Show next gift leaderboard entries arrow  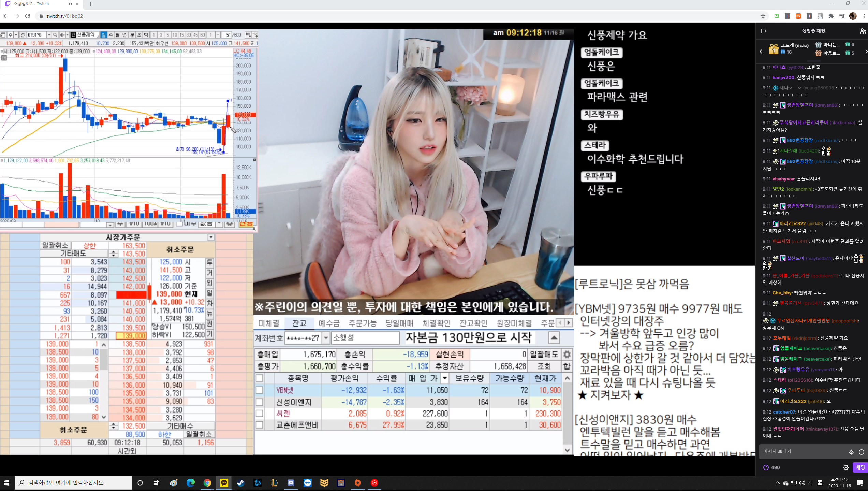[x=866, y=52]
